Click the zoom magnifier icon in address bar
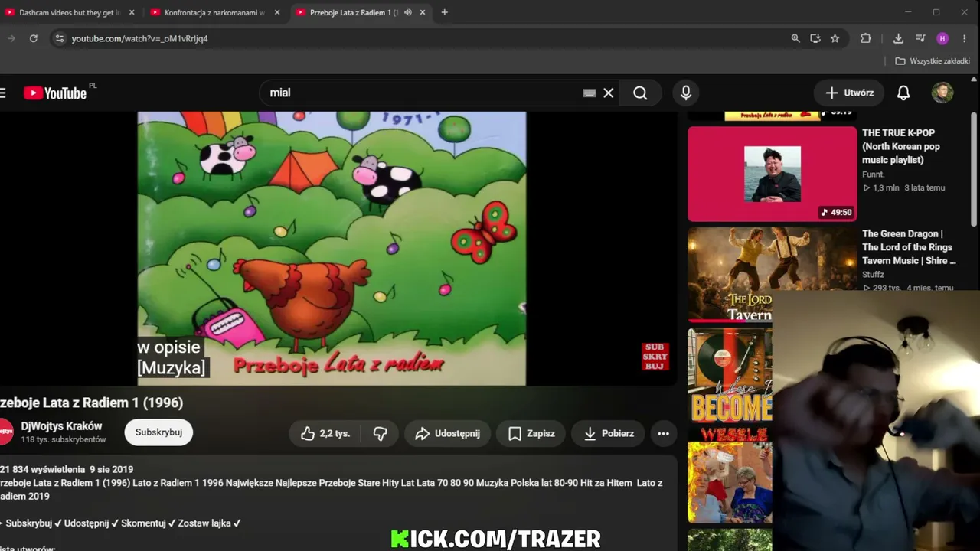Image resolution: width=980 pixels, height=551 pixels. click(795, 38)
